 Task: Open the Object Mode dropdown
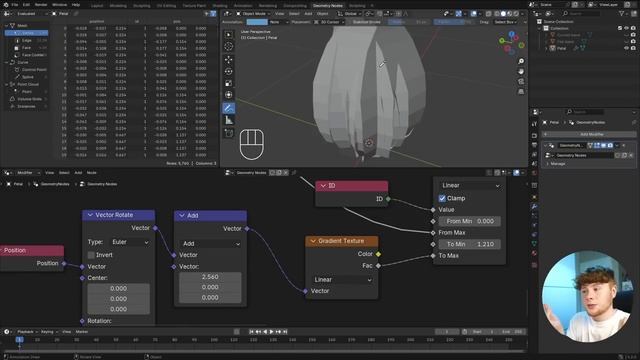click(x=253, y=13)
